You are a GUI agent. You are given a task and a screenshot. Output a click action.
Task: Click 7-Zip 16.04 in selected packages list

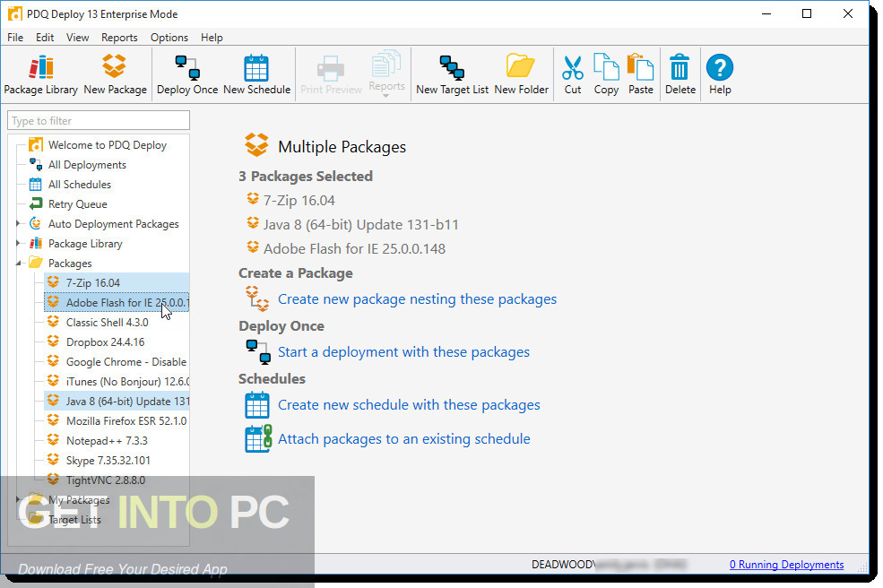click(x=299, y=201)
